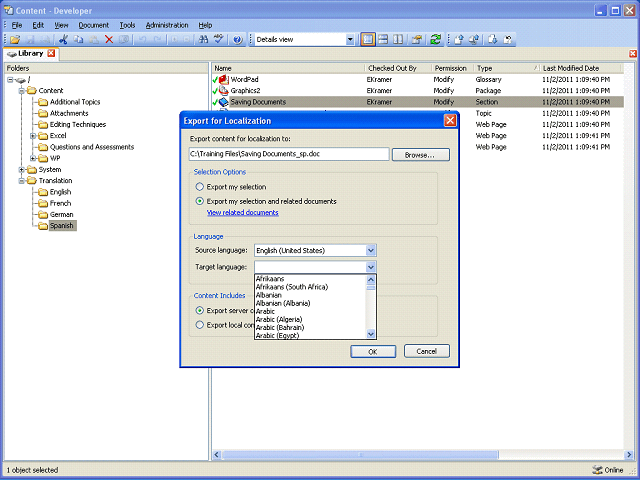Image resolution: width=640 pixels, height=480 pixels.
Task: Click the Cancel Check Out icon
Action: pos(508,40)
